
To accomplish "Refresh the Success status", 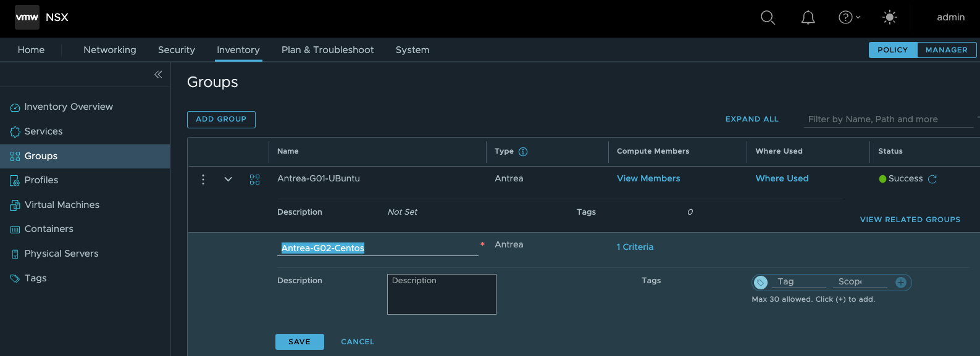I will tap(932, 179).
